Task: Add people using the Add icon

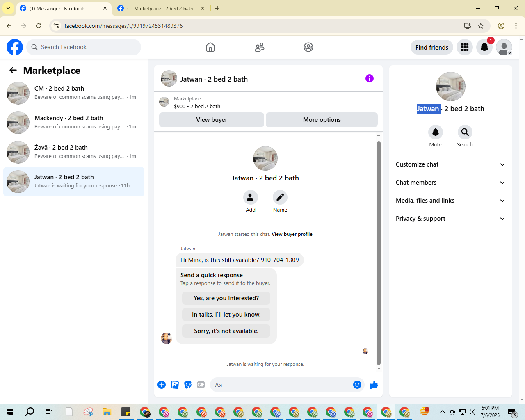Action: [x=251, y=197]
